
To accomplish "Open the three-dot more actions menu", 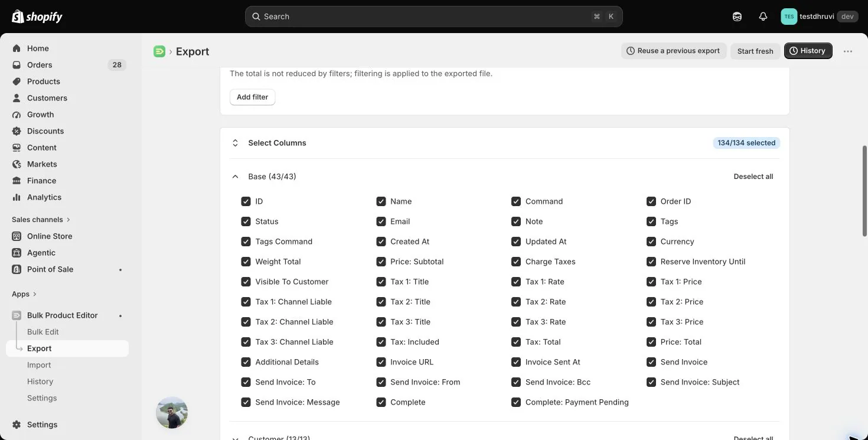I will tap(848, 51).
